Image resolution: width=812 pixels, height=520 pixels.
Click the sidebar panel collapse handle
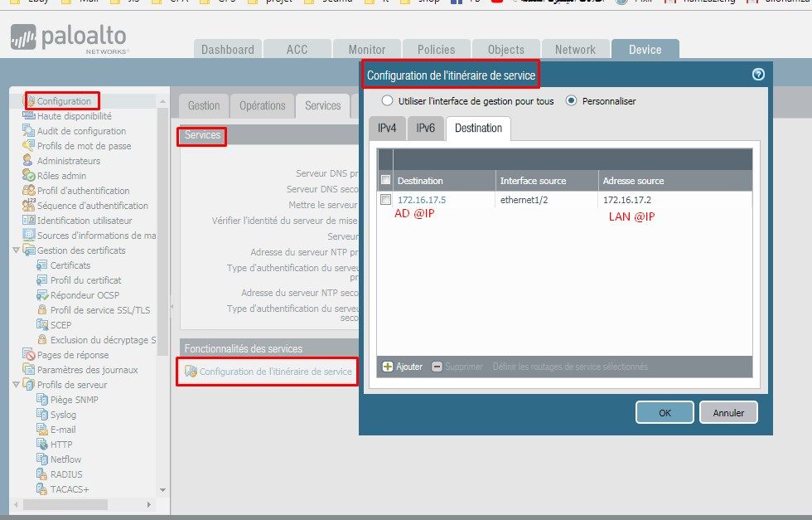pyautogui.click(x=172, y=306)
